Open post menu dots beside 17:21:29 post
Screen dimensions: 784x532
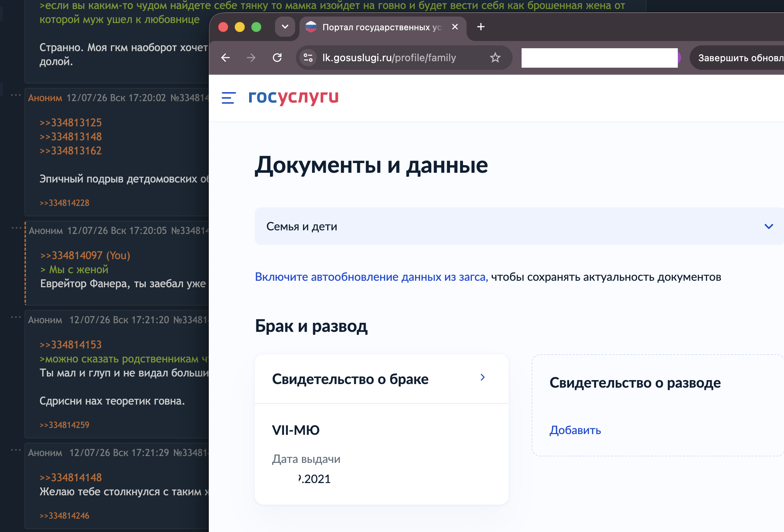tap(16, 450)
